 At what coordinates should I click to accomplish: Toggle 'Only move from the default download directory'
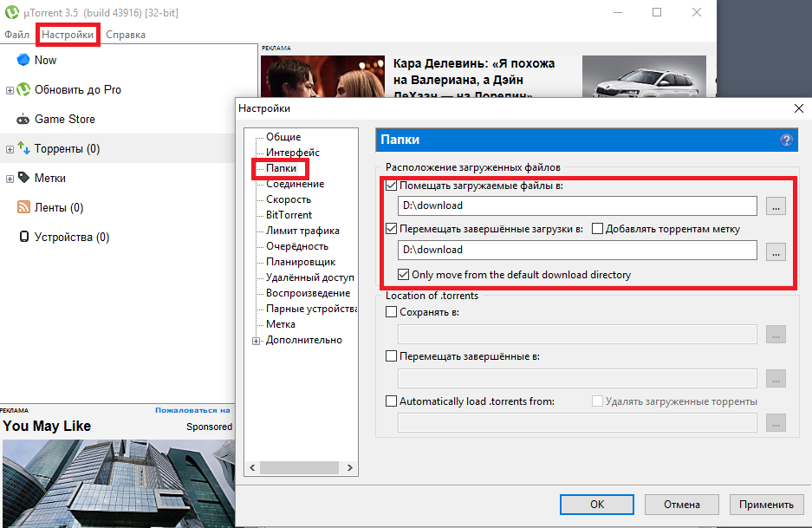click(x=404, y=275)
